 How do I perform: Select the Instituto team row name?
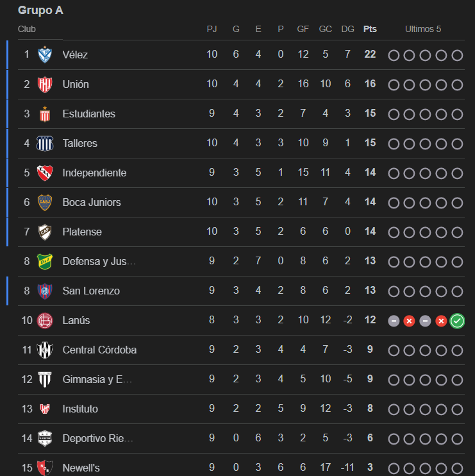pos(80,409)
